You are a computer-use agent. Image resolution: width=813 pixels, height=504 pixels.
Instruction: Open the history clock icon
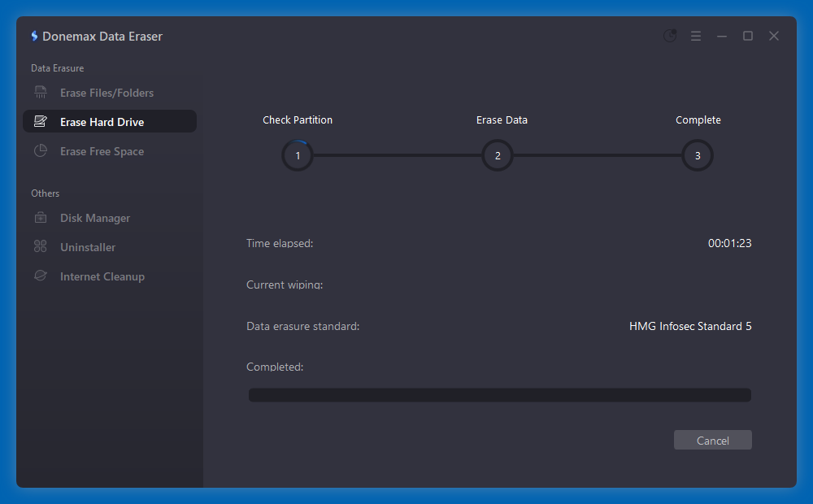670,36
